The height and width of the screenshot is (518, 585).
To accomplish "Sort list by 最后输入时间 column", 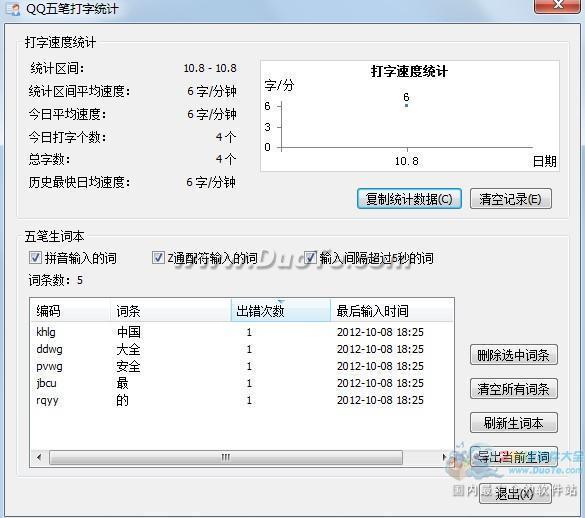I will [x=392, y=311].
